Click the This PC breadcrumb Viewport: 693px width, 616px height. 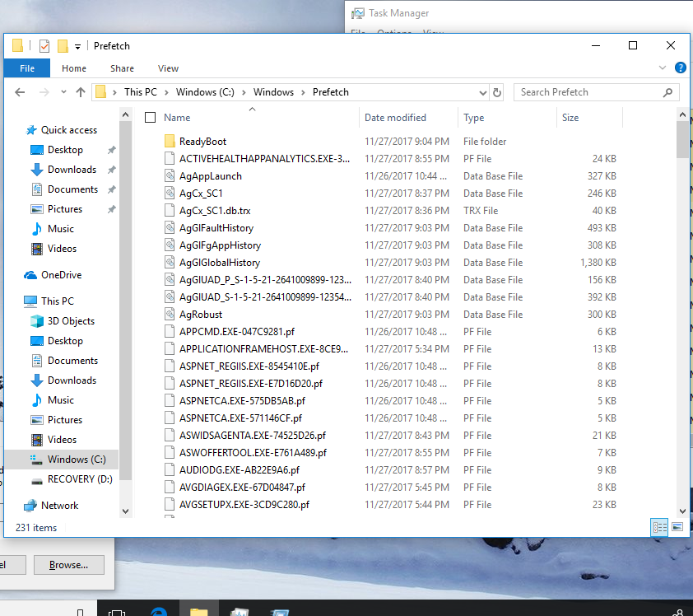pos(141,92)
